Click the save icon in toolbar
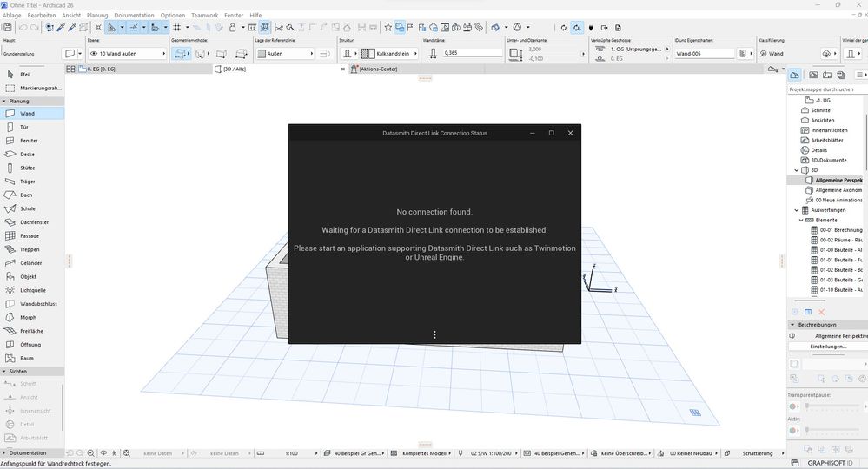The image size is (868, 469). [8, 27]
